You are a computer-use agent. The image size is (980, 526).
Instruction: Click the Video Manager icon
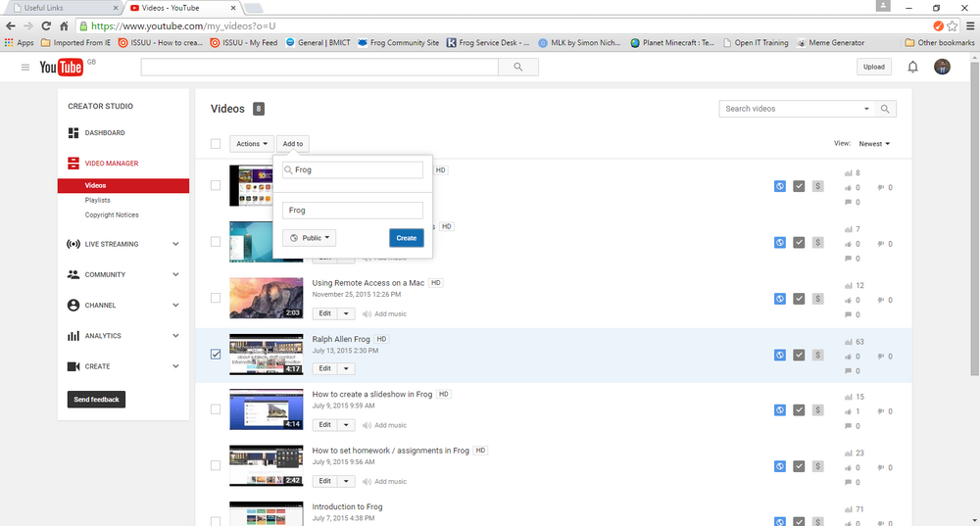pos(73,163)
